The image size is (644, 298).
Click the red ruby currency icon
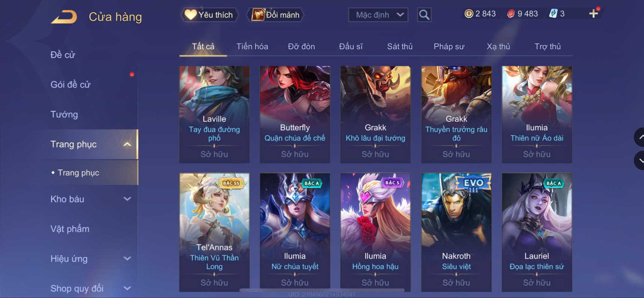click(x=511, y=14)
